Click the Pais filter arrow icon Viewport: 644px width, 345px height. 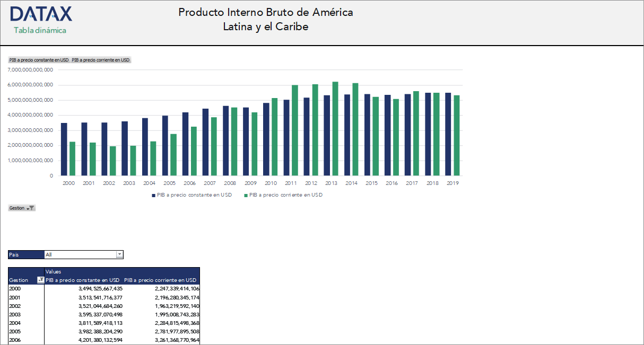point(119,254)
